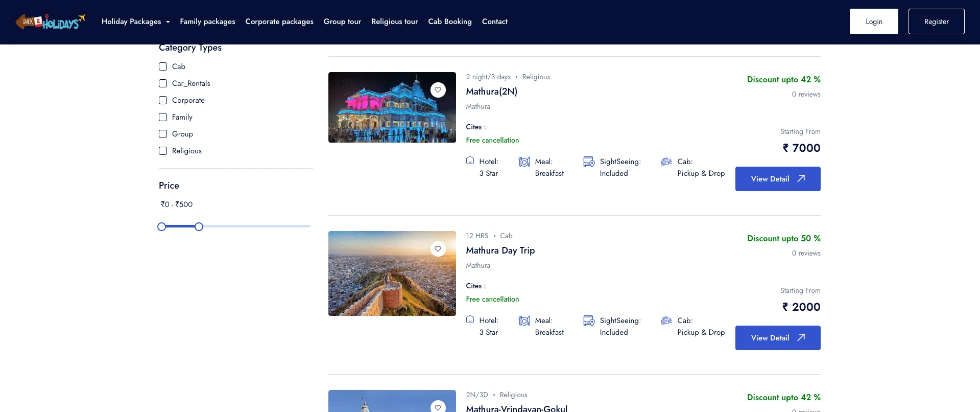The width and height of the screenshot is (980, 412).
Task: Click the unfilled price slider track
Action: [x=257, y=226]
